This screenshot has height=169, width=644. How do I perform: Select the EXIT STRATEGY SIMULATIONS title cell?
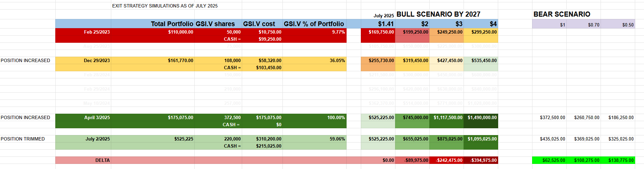[x=165, y=6]
